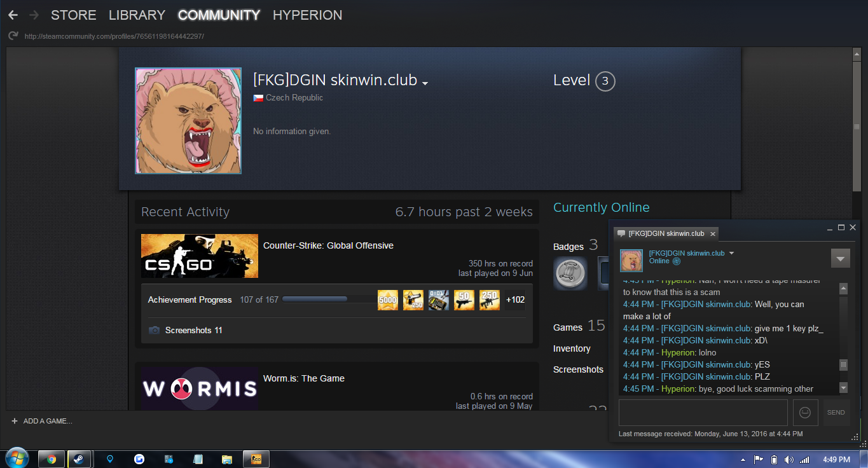Click the Worm.is game thumbnail
Screen dimensions: 868x468
(200, 388)
